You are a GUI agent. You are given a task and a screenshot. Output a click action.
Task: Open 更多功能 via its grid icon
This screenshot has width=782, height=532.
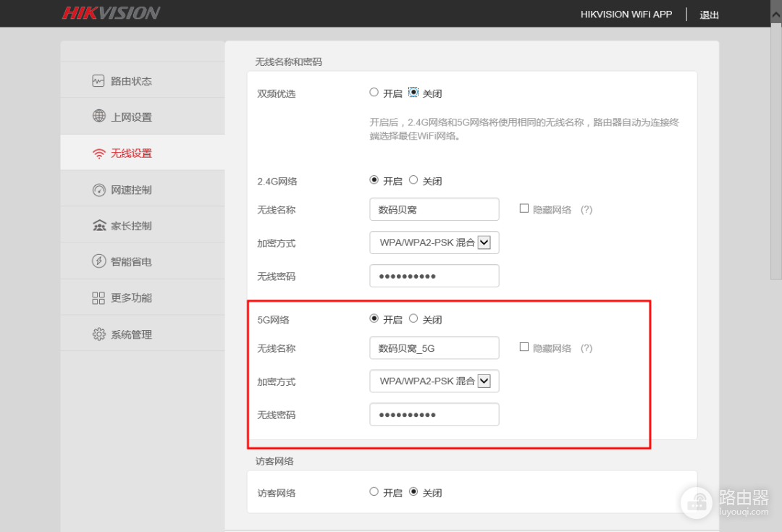[x=98, y=297]
